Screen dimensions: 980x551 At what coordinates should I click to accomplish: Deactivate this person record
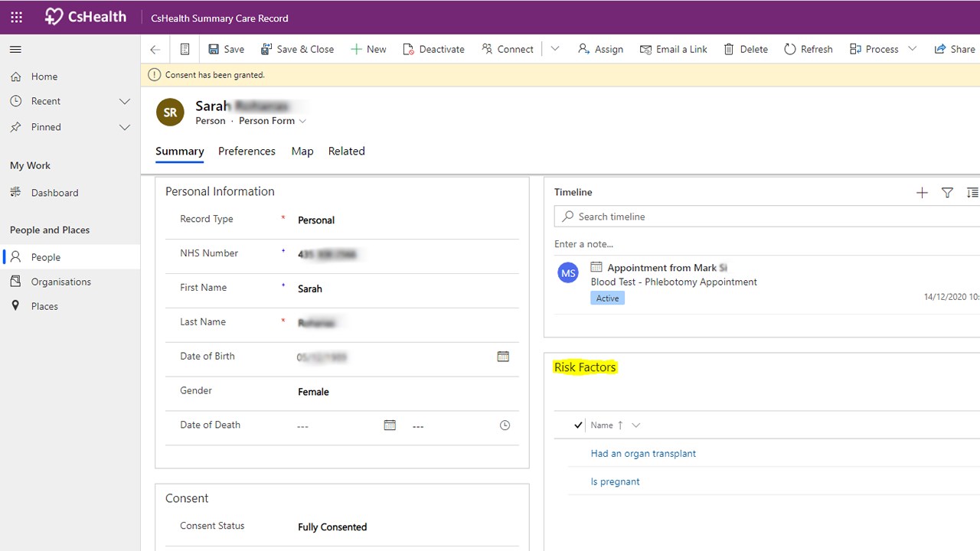[433, 49]
